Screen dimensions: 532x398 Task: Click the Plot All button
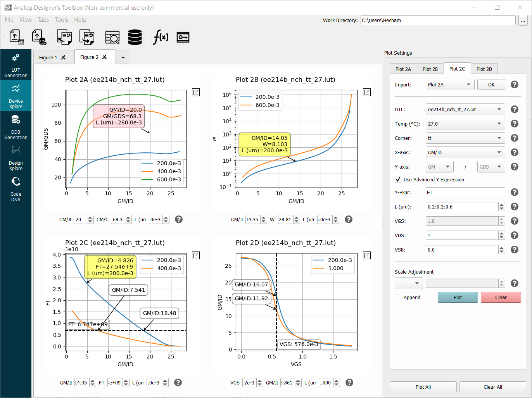tap(423, 387)
